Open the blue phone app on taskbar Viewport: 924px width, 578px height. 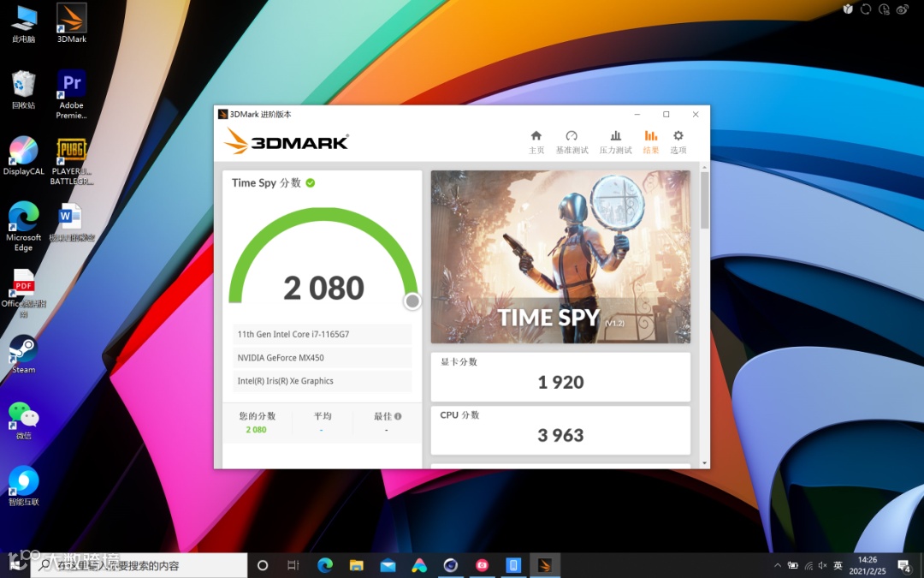coord(513,565)
